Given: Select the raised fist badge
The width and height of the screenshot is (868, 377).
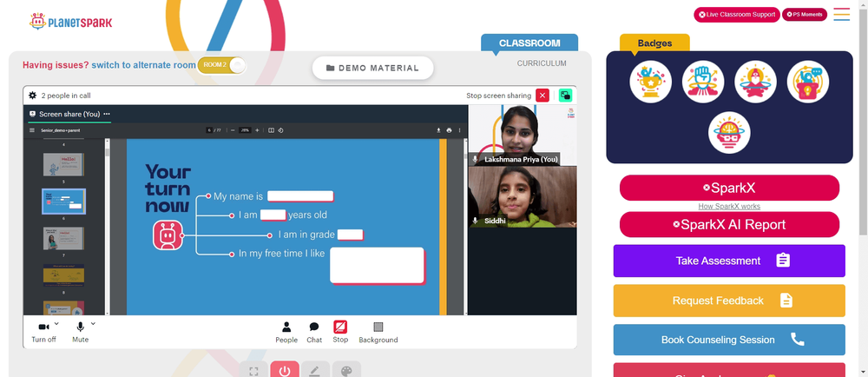Looking at the screenshot, I should (x=703, y=82).
